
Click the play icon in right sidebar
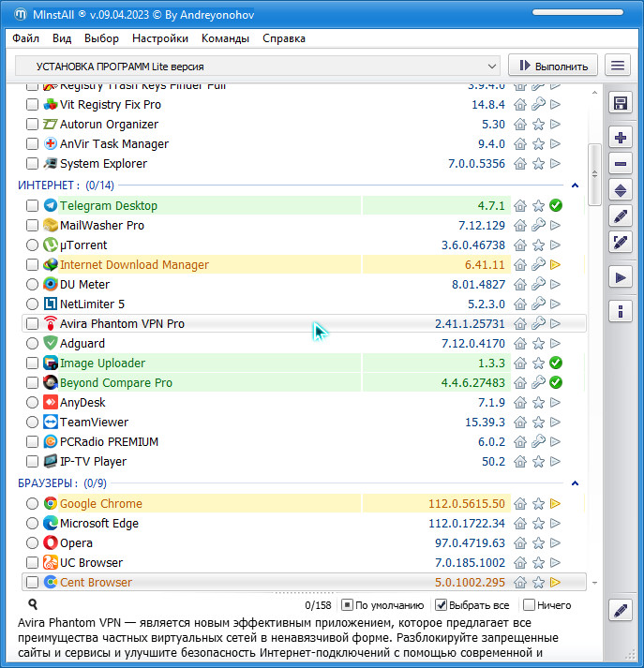620,277
